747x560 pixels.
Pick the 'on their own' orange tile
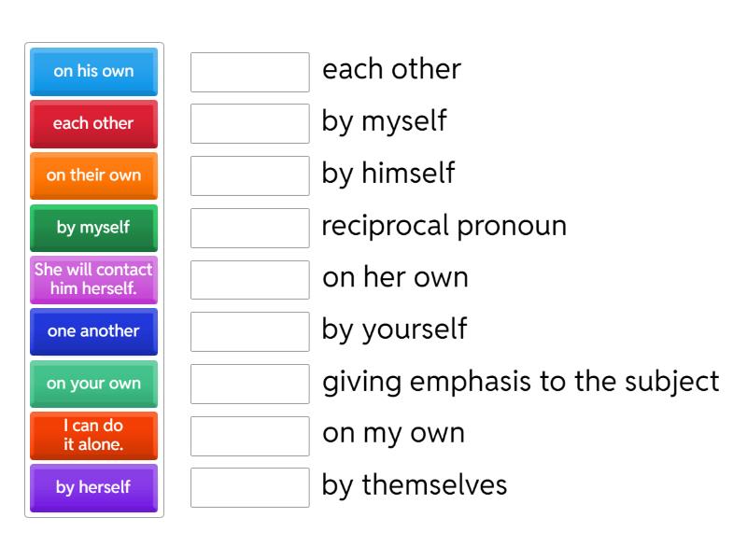pyautogui.click(x=93, y=175)
